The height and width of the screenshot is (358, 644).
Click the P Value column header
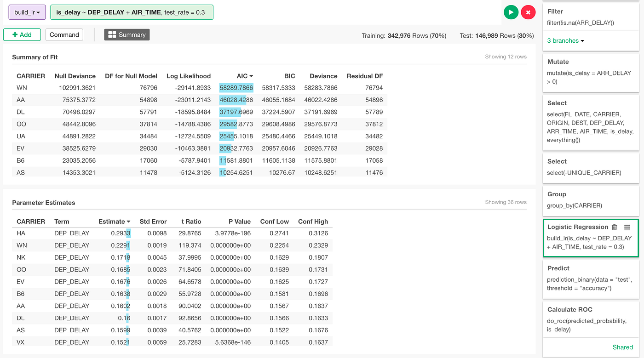point(240,222)
